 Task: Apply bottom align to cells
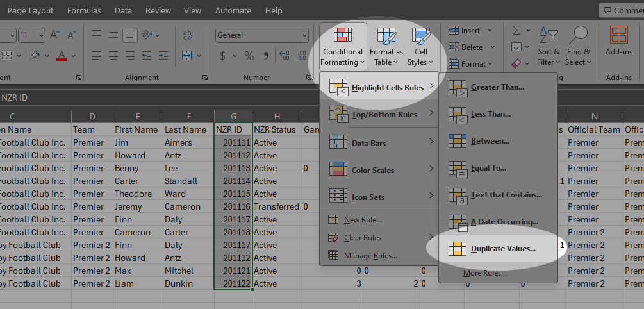(x=130, y=35)
